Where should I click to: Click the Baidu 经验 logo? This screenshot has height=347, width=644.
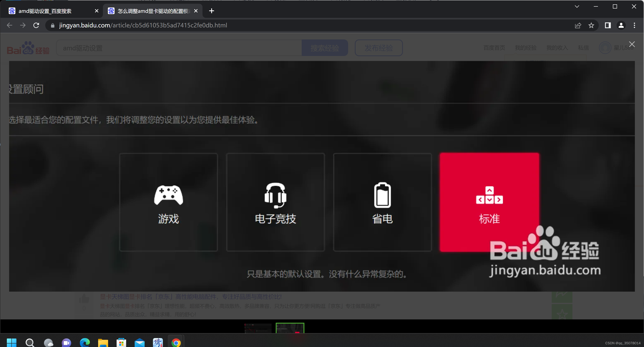coord(28,47)
